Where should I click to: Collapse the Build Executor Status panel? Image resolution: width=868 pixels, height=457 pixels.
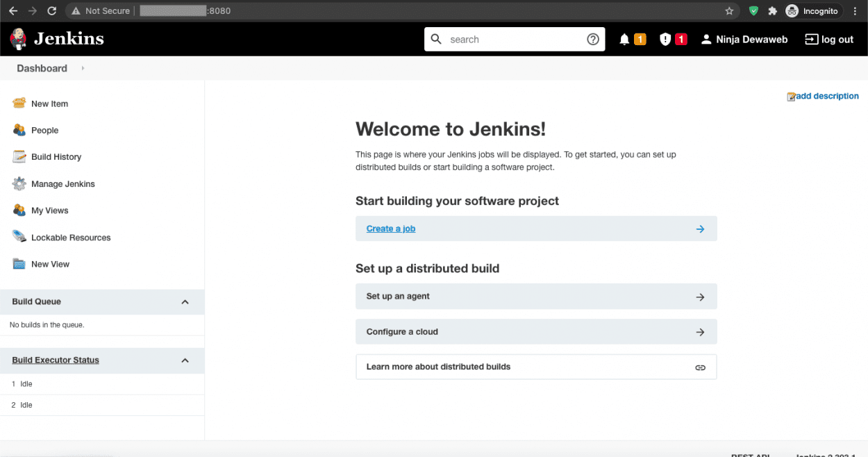tap(185, 360)
